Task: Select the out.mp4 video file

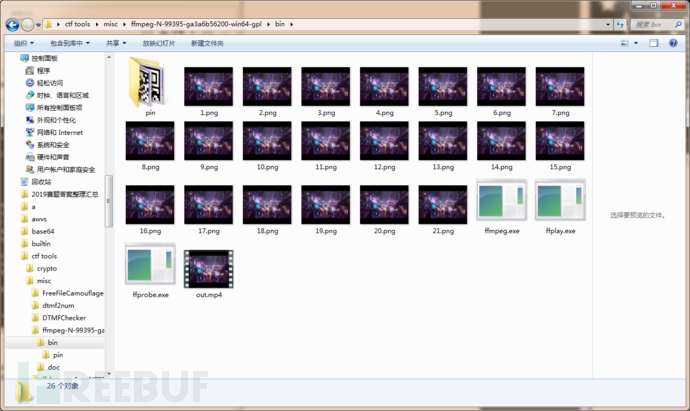Action: click(x=209, y=269)
